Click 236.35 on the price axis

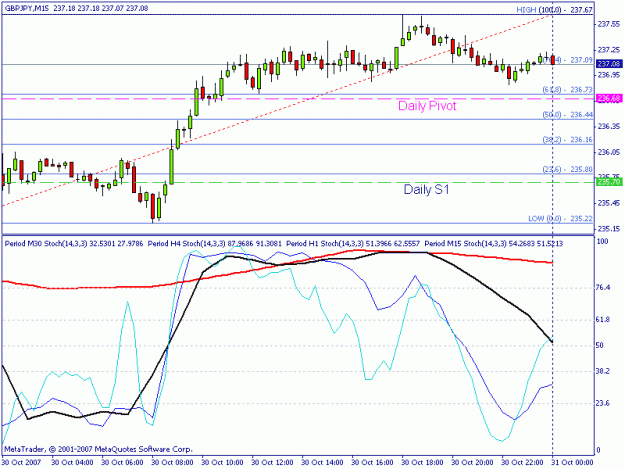click(x=609, y=126)
